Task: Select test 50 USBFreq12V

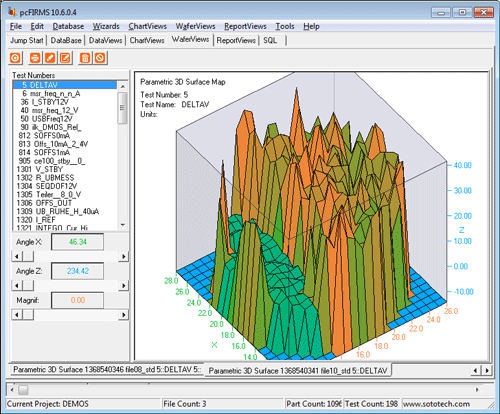Action: tap(65, 119)
